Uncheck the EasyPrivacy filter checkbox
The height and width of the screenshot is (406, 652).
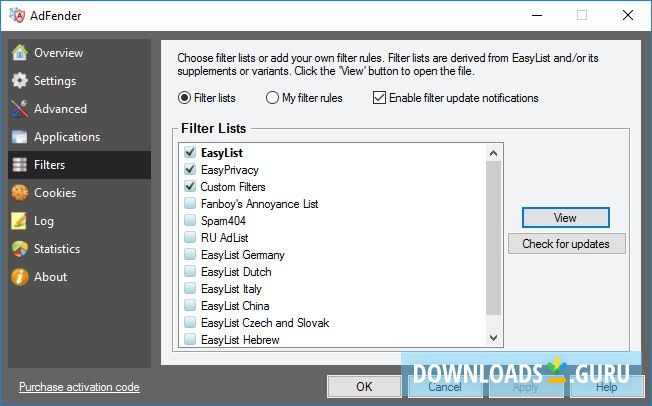190,169
